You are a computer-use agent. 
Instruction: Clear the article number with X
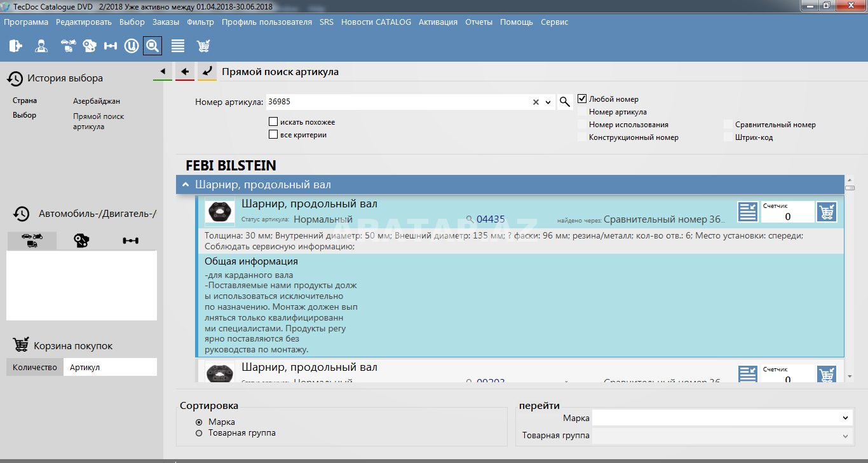click(x=536, y=102)
